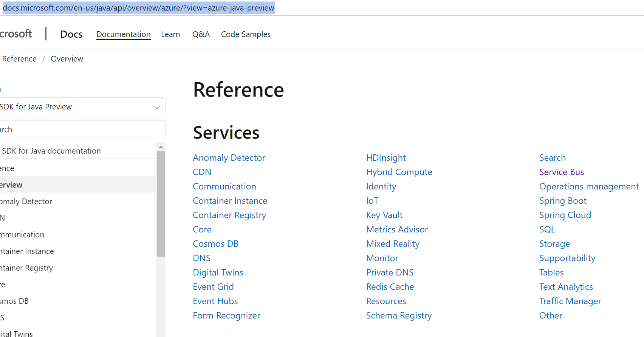Open the Learn nav tab
644x337 pixels.
click(170, 34)
